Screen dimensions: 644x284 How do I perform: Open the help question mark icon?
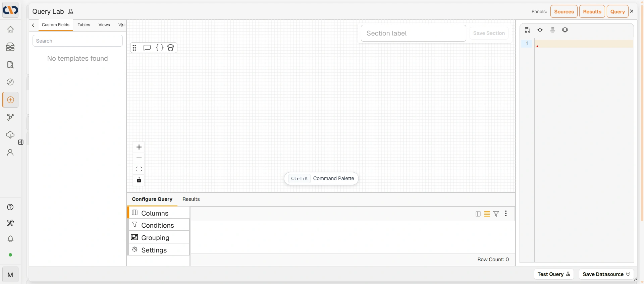[x=10, y=207]
